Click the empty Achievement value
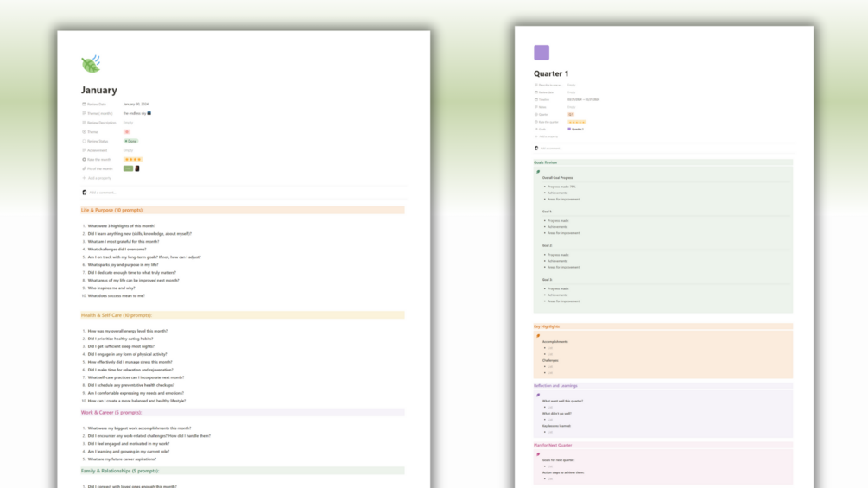Viewport: 868px width, 488px height. click(128, 150)
